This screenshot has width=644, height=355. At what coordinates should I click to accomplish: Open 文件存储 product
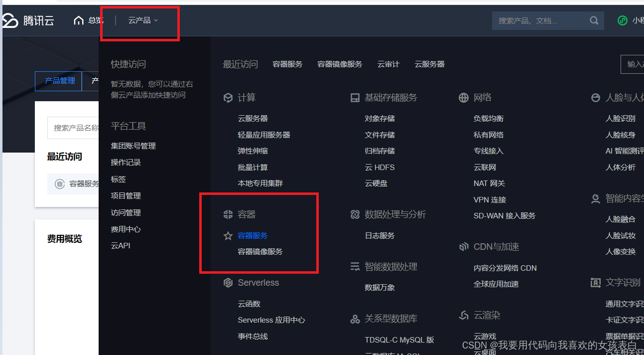click(380, 135)
